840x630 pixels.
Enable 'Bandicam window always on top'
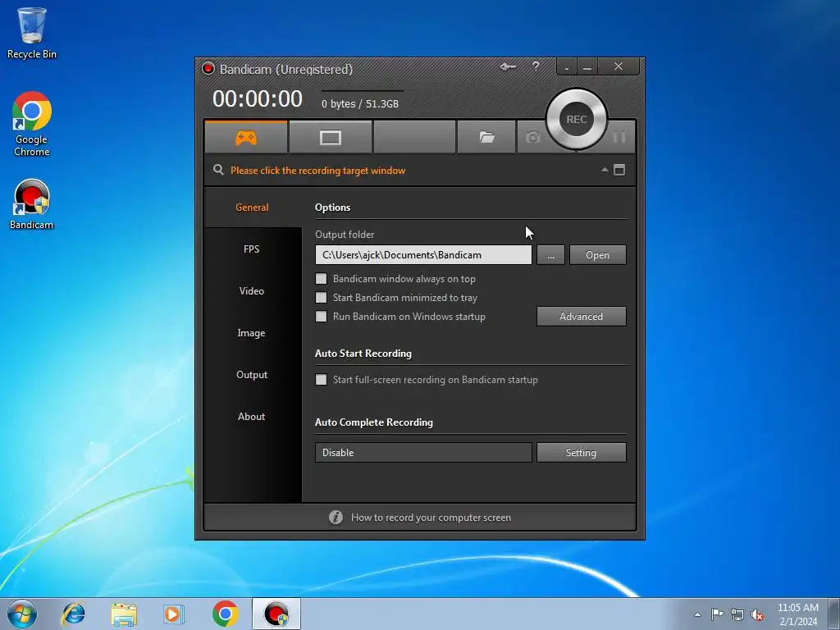[x=321, y=279]
